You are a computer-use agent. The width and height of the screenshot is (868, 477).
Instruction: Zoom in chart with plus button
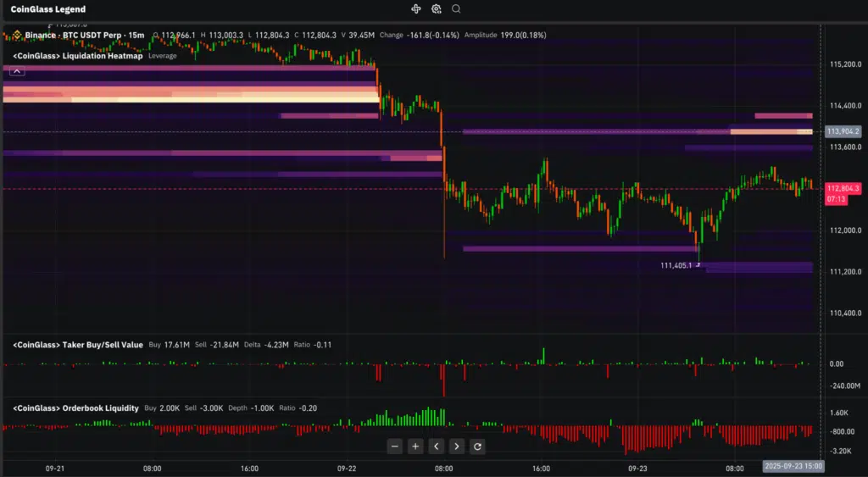click(415, 446)
